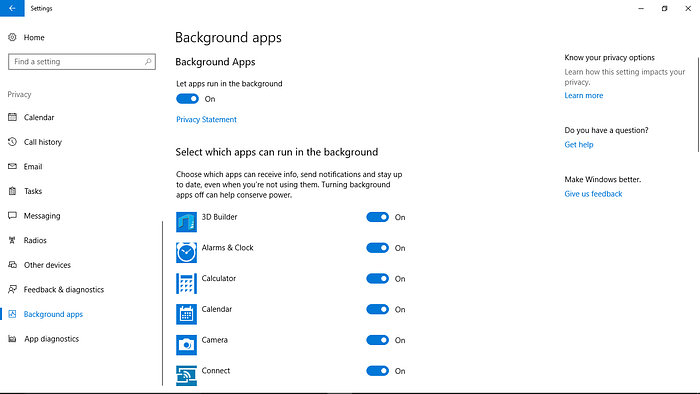The height and width of the screenshot is (394, 700).
Task: Click the sidebar scrollbar thumb
Action: point(162,303)
